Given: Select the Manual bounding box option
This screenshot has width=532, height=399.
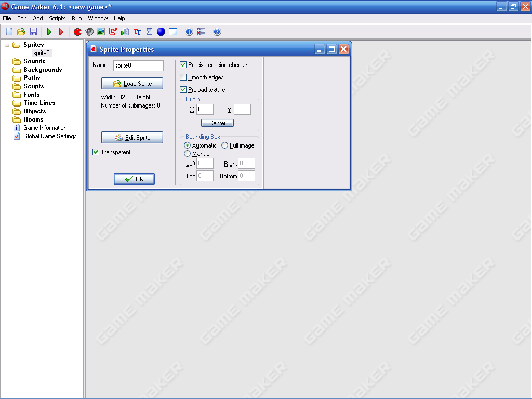Looking at the screenshot, I should coord(188,154).
